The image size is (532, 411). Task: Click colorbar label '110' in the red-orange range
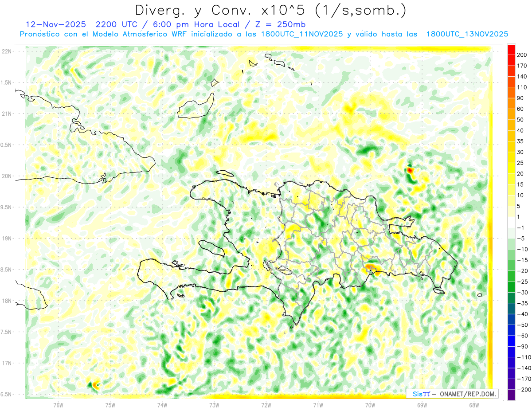[523, 87]
